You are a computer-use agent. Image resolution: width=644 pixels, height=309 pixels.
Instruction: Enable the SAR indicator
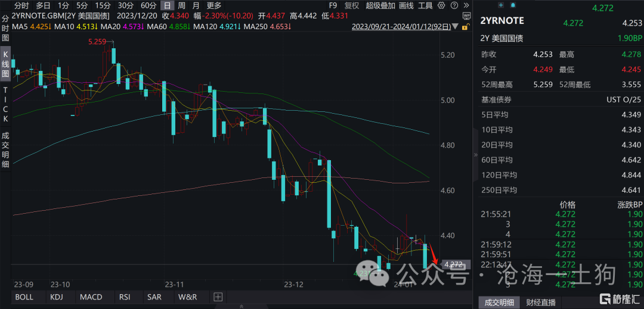click(155, 296)
